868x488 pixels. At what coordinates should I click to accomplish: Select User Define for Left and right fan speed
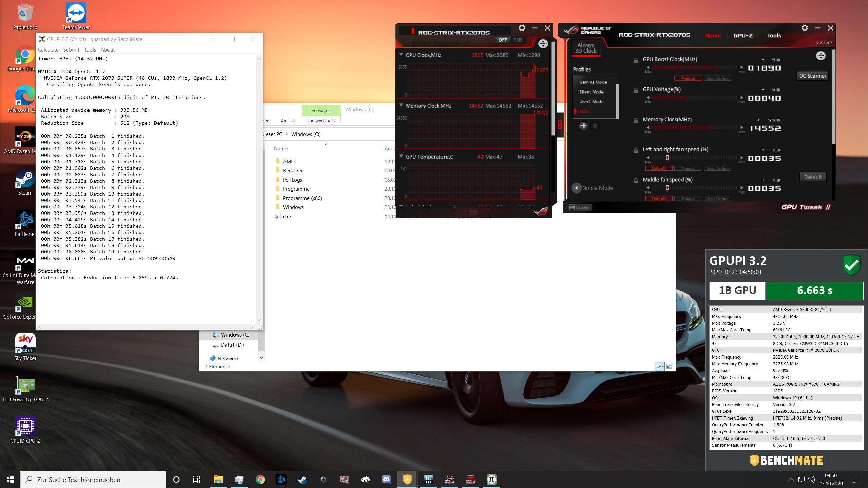click(x=717, y=168)
